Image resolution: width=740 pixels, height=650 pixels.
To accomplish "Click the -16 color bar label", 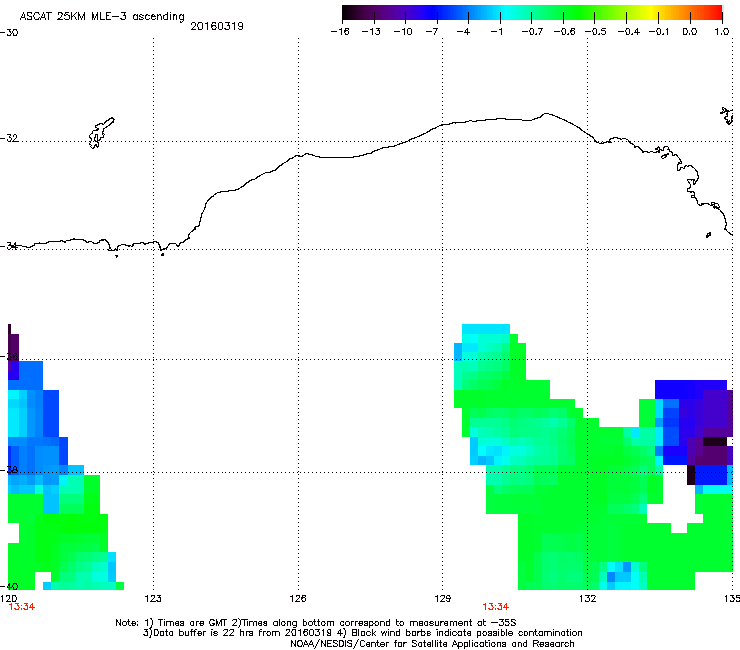I will 340,32.
